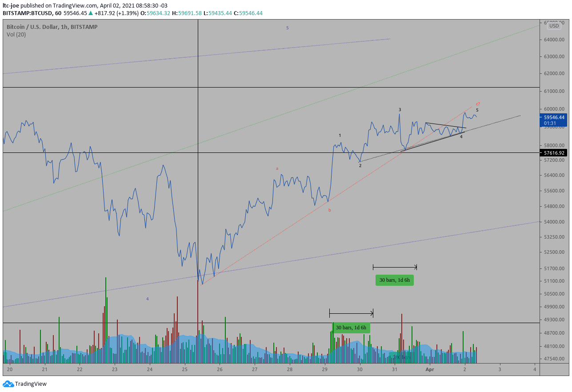Click the USD currency button on price axis
The image size is (572, 392).
point(554,26)
